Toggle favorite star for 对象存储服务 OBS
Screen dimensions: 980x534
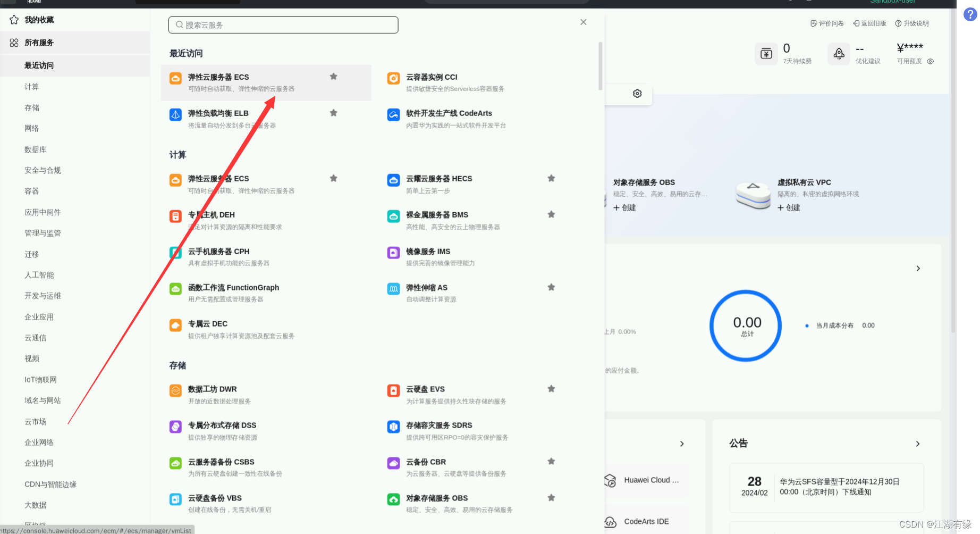(552, 498)
